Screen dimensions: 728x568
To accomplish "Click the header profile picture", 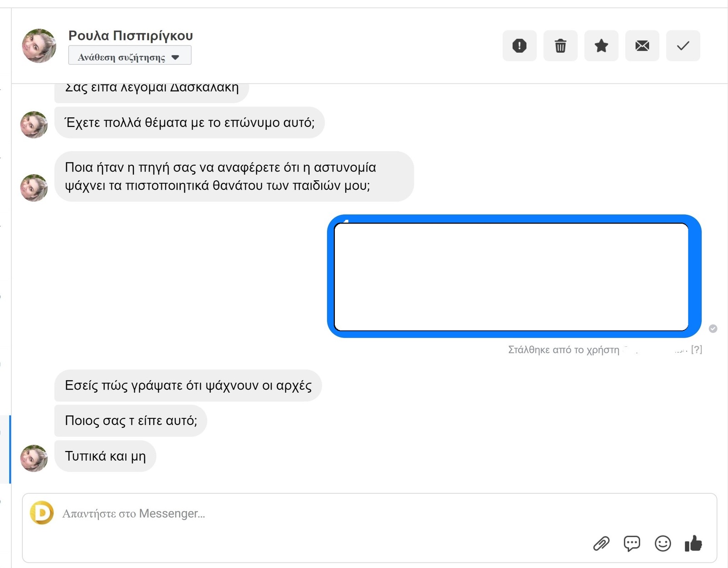I will coord(39,46).
